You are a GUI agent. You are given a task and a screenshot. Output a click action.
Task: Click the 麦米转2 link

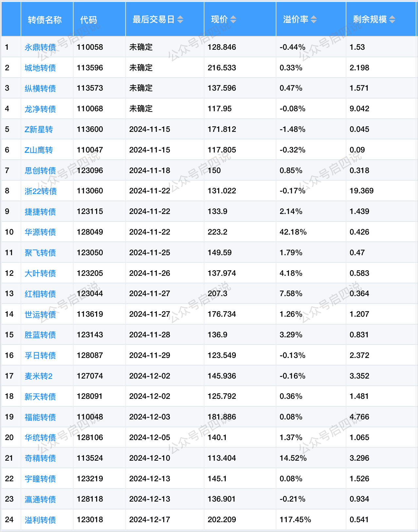pyautogui.click(x=39, y=376)
